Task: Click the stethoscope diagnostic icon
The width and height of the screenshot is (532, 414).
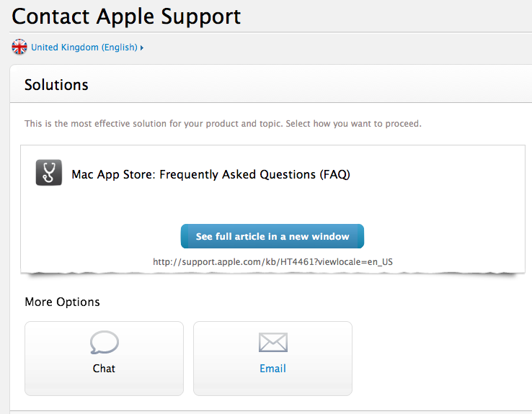Action: click(49, 173)
